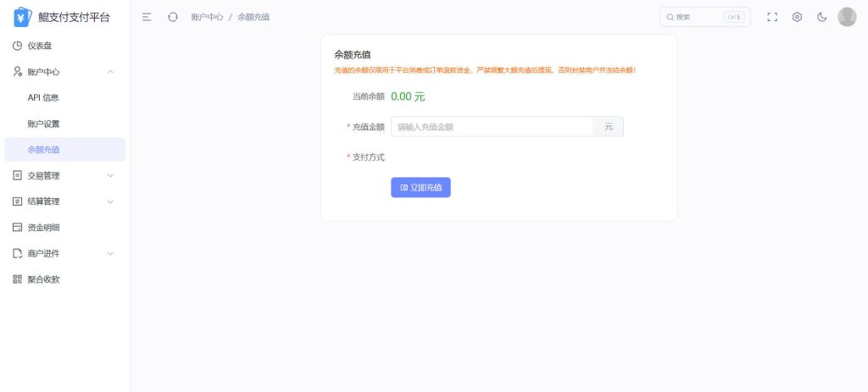This screenshot has height=392, width=868.
Task: Click the 结算管理 icon
Action: click(17, 202)
